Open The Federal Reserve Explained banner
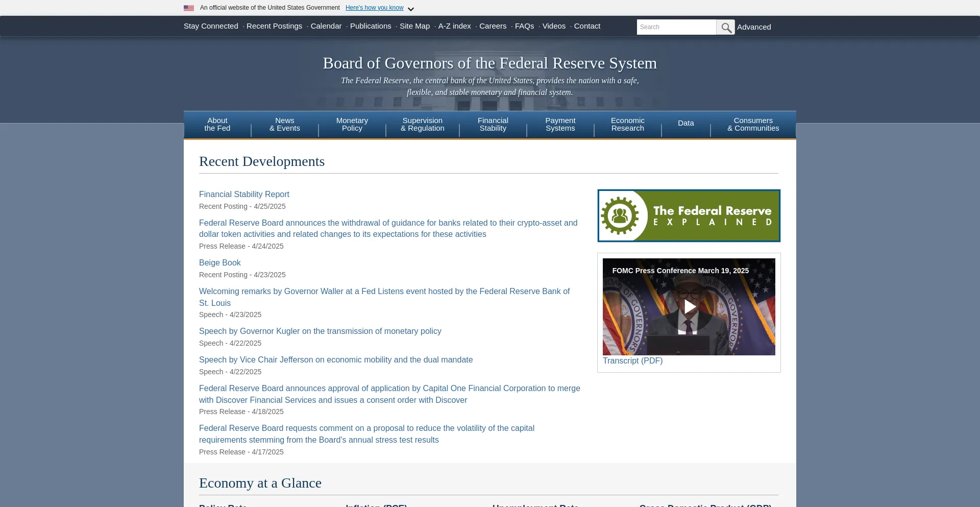This screenshot has height=507, width=980. tap(689, 215)
